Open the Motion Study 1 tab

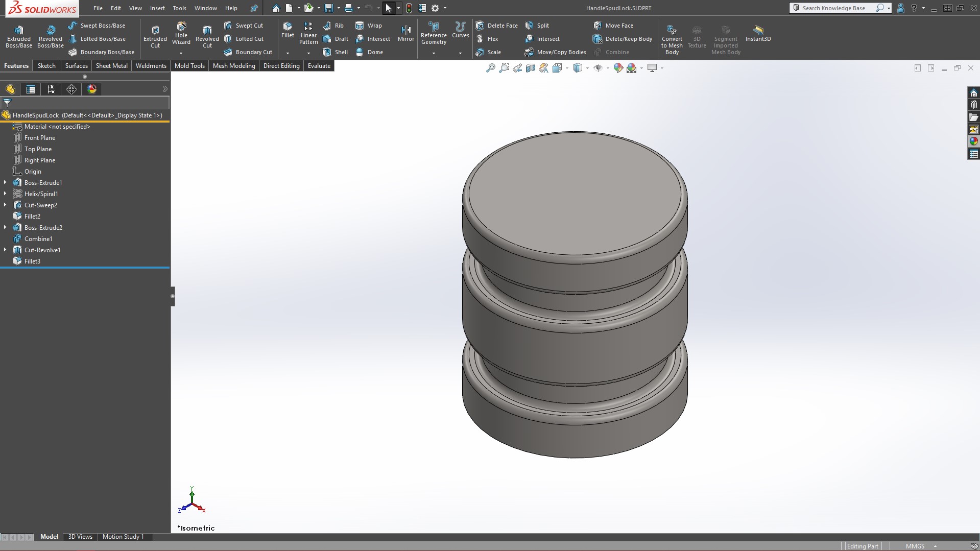(x=123, y=537)
